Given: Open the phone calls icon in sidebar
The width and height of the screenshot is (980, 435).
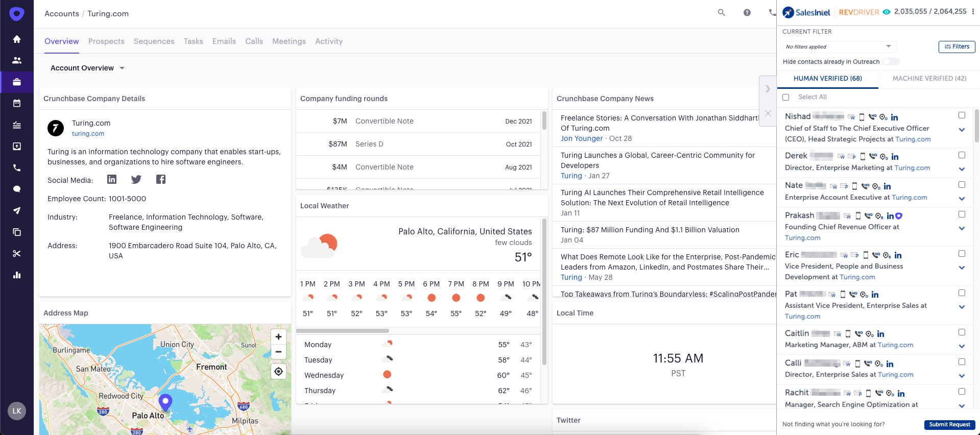Looking at the screenshot, I should [x=17, y=167].
